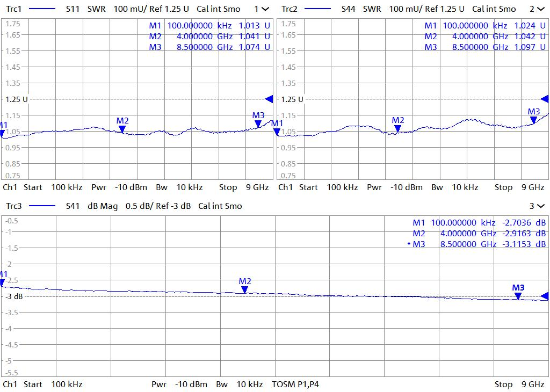Select the Trc3 trace label
Viewport: 550px width, 392px height.
[13, 206]
